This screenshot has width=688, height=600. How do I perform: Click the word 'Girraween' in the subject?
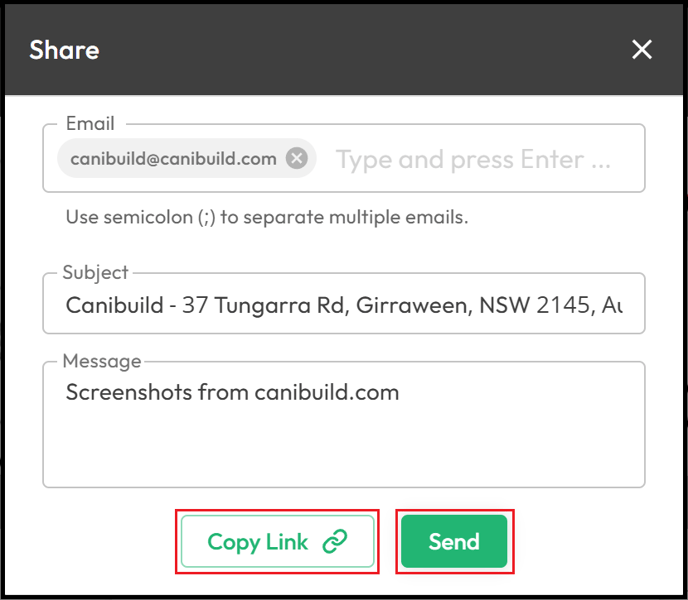pyautogui.click(x=414, y=305)
